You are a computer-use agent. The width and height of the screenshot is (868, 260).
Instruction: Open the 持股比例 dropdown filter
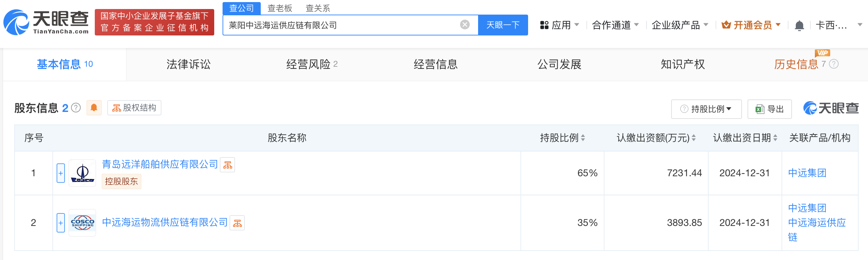click(x=706, y=109)
